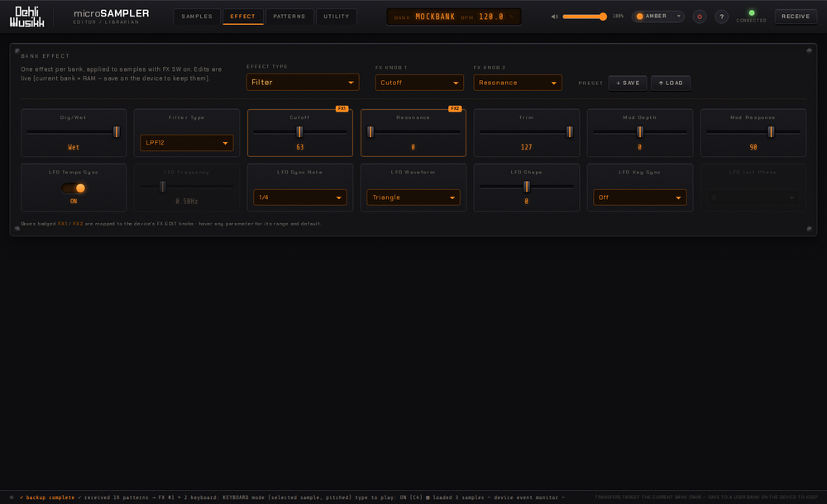Click the RECEIVE button

click(796, 17)
